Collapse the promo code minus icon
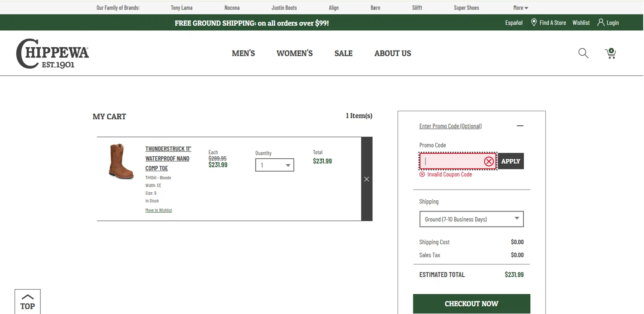This screenshot has width=644, height=314. click(520, 126)
